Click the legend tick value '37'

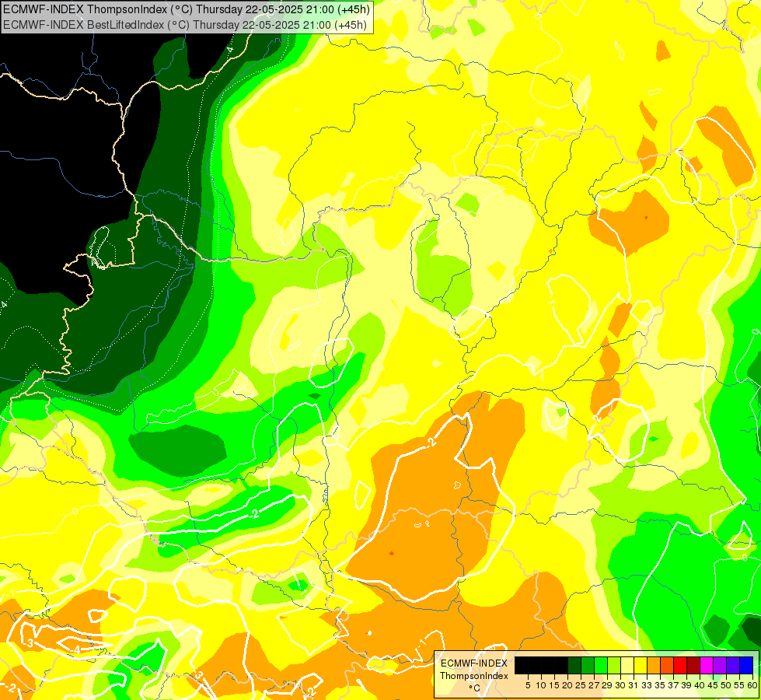click(x=674, y=685)
